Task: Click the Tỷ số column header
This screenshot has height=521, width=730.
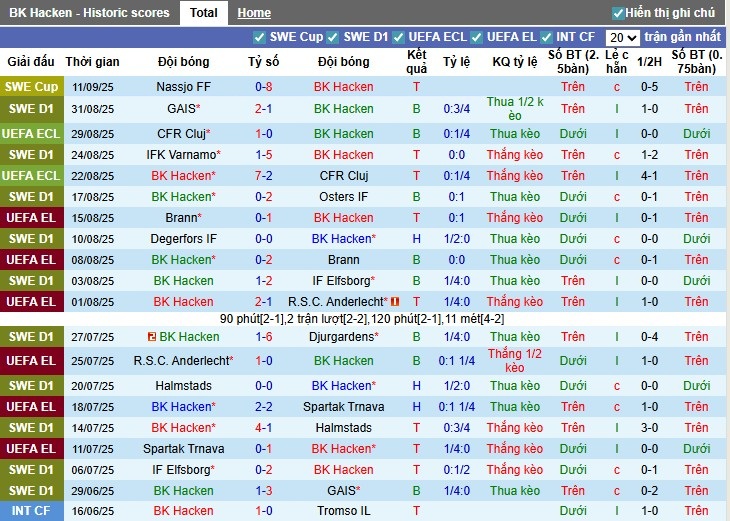Action: 263,62
